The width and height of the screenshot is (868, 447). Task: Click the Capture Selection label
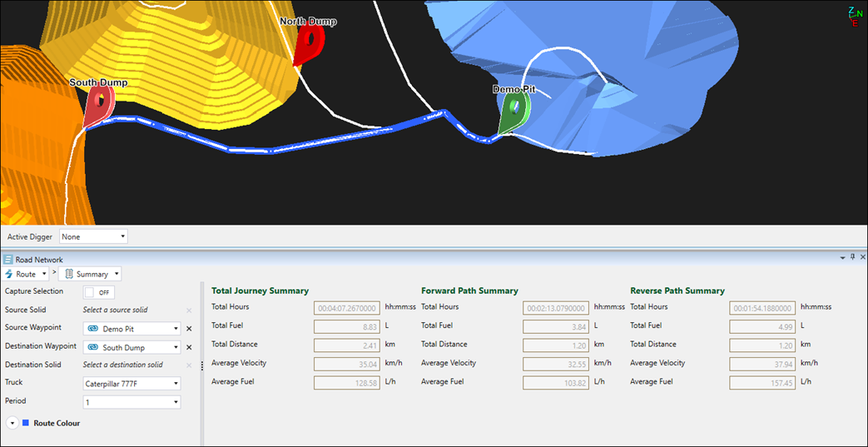pyautogui.click(x=34, y=291)
